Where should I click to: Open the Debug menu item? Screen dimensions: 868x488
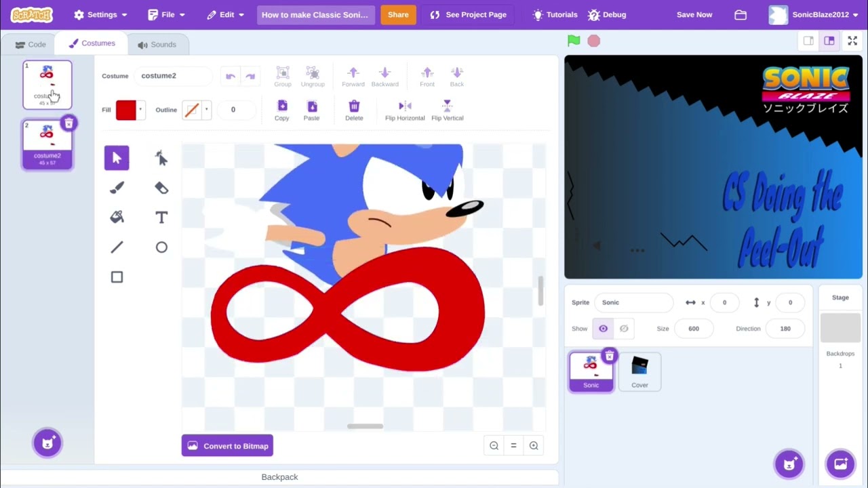point(608,15)
